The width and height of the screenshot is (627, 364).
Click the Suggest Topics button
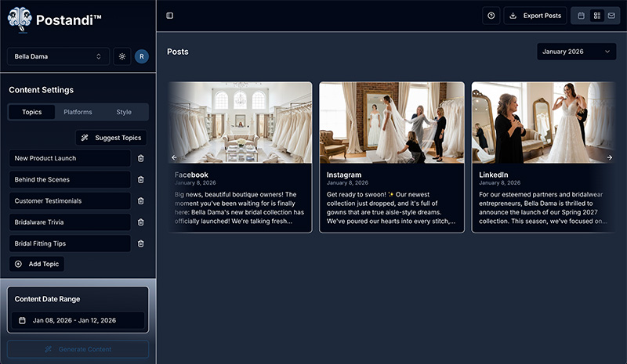[x=111, y=138]
